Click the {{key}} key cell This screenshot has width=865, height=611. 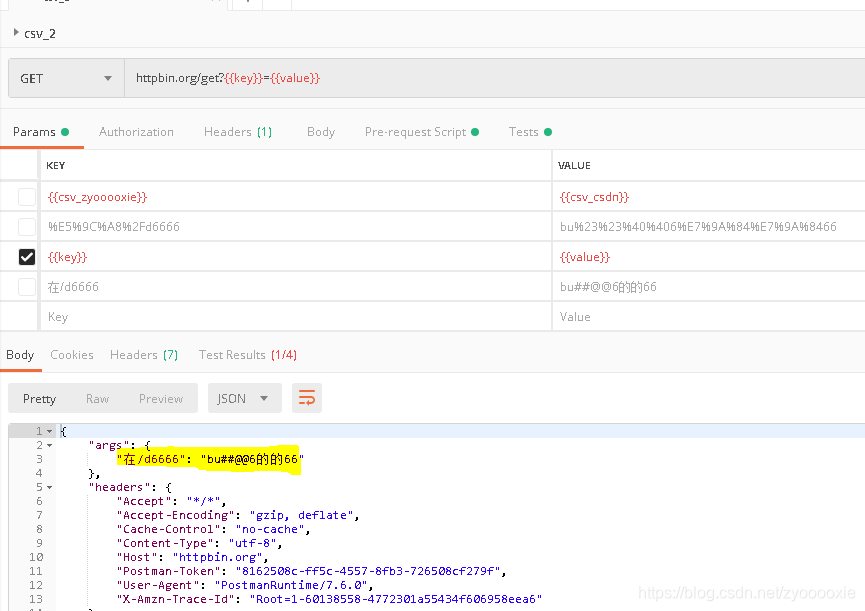(x=296, y=257)
